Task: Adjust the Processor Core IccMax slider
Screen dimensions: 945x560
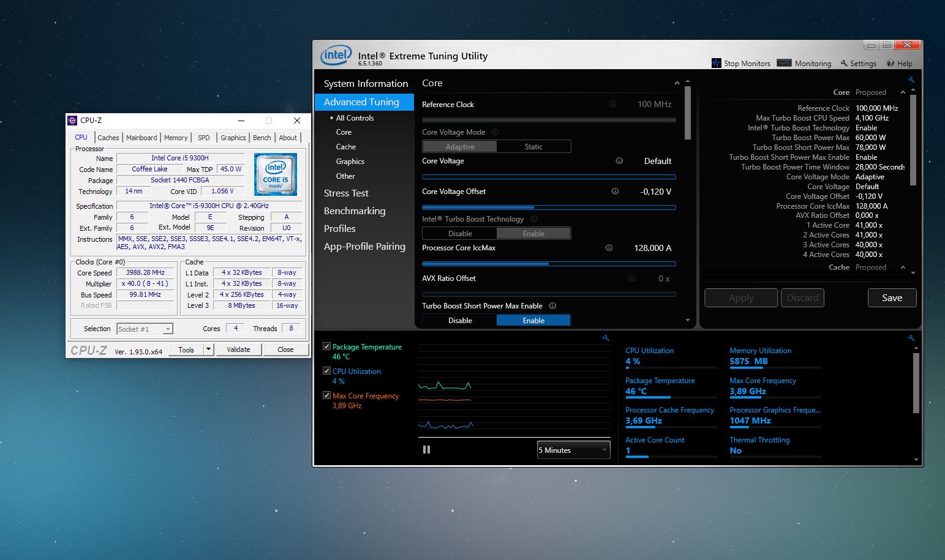Action: (549, 264)
